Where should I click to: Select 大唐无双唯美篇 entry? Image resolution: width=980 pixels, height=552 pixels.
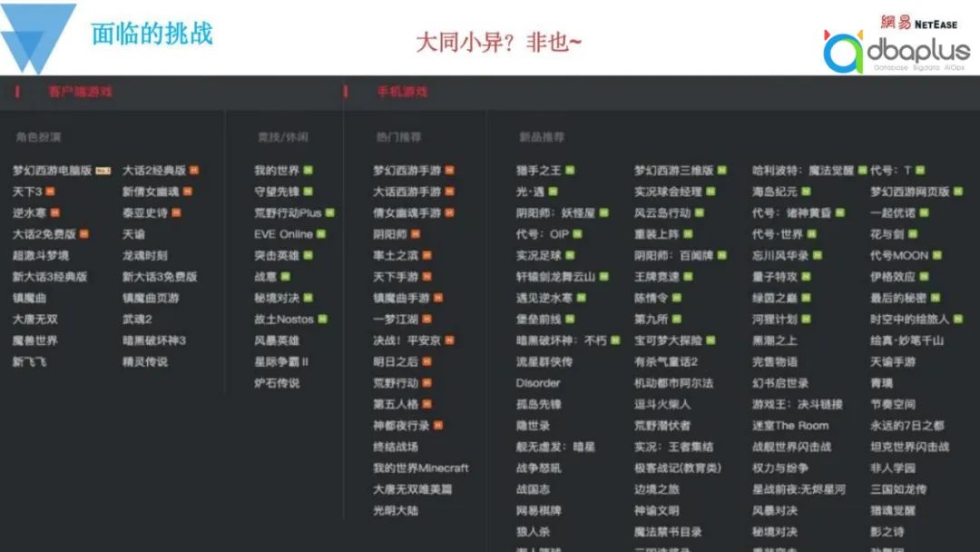coord(413,489)
